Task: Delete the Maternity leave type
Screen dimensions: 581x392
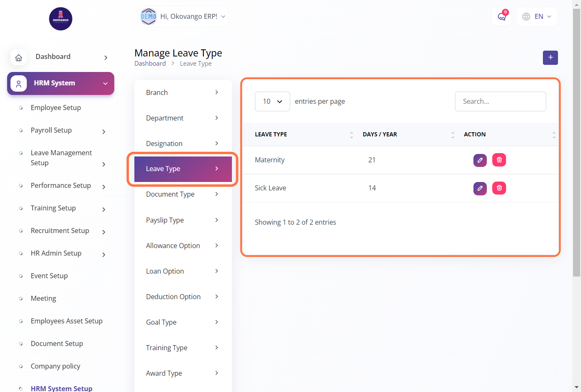Action: click(499, 160)
